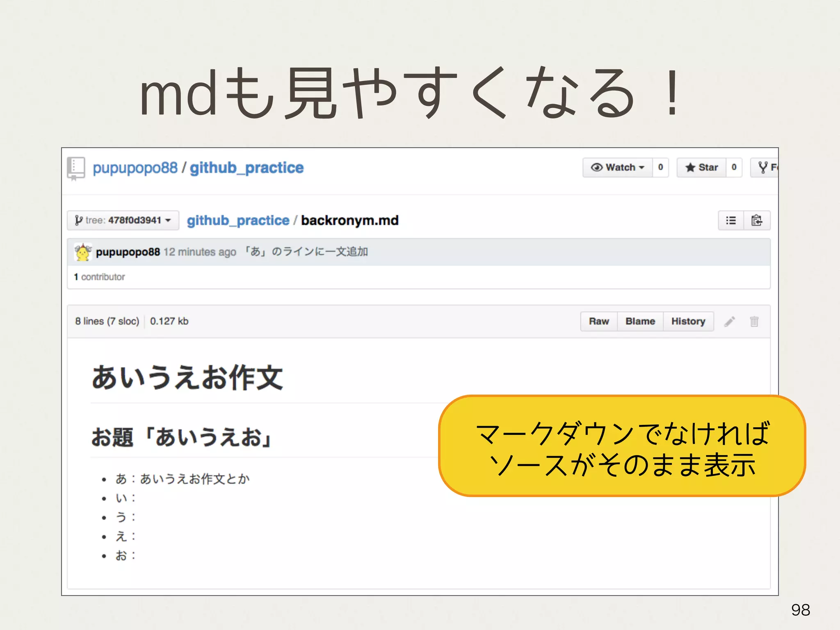
Task: Open the Watch dropdown
Action: [618, 167]
